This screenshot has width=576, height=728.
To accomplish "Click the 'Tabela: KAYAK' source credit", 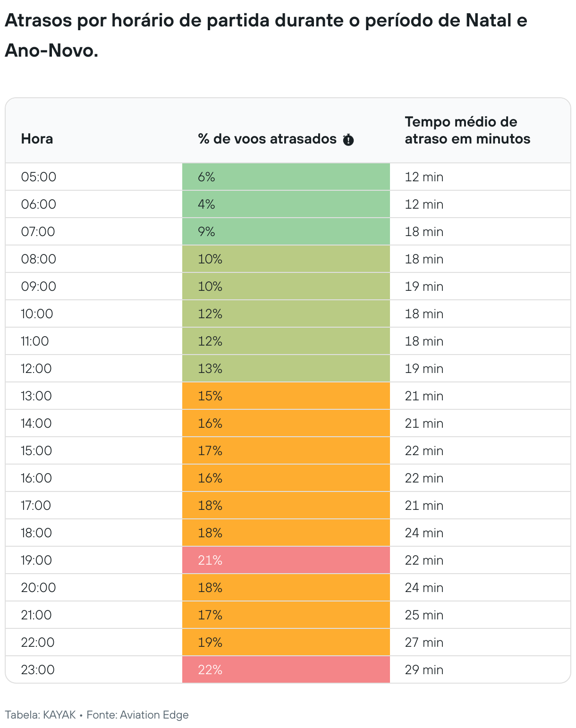I will (x=41, y=715).
